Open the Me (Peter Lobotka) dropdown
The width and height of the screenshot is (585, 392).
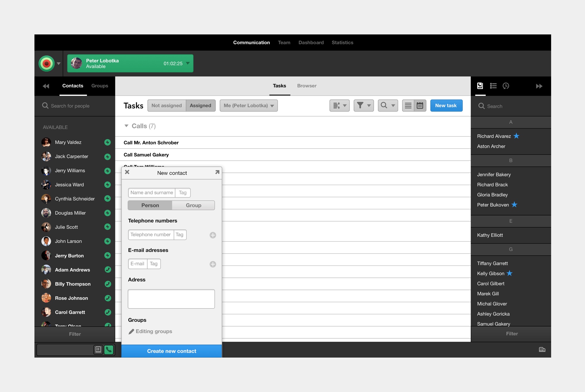pyautogui.click(x=248, y=105)
